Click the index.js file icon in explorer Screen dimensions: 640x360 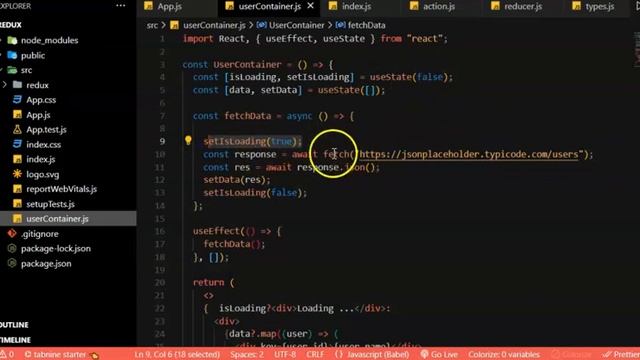pos(17,159)
